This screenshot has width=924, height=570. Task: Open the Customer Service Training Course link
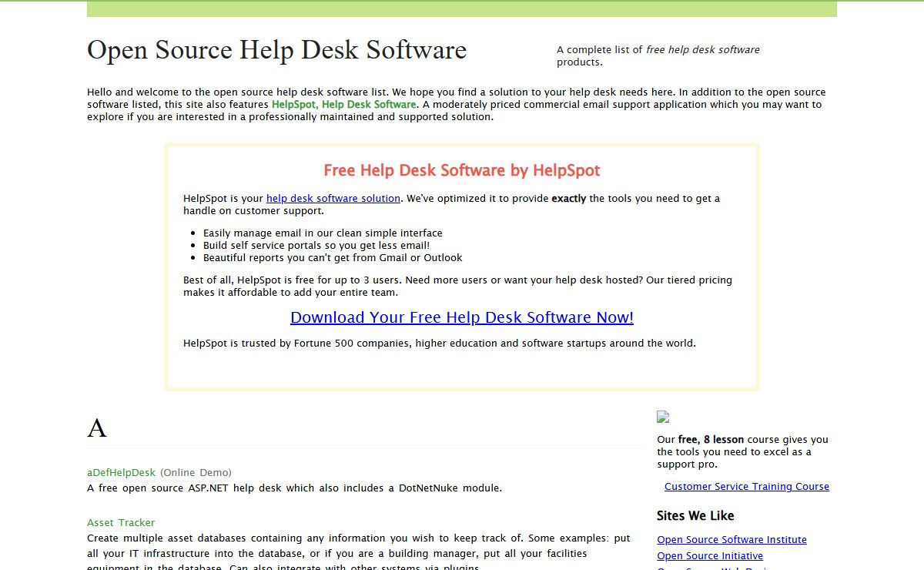click(746, 487)
